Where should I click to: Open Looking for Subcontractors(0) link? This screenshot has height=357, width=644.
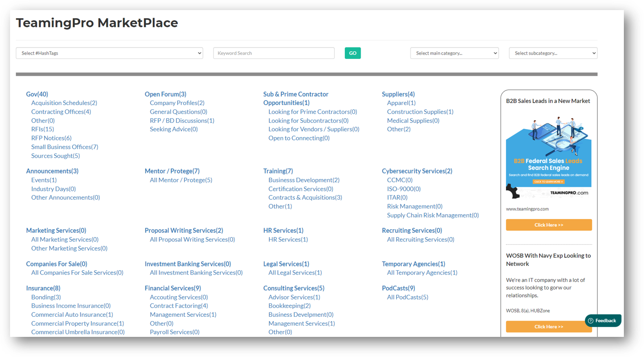point(308,121)
